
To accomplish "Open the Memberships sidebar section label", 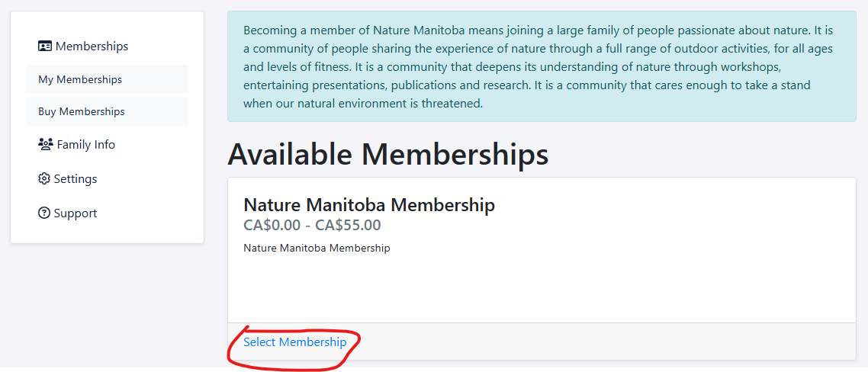I will (x=92, y=46).
